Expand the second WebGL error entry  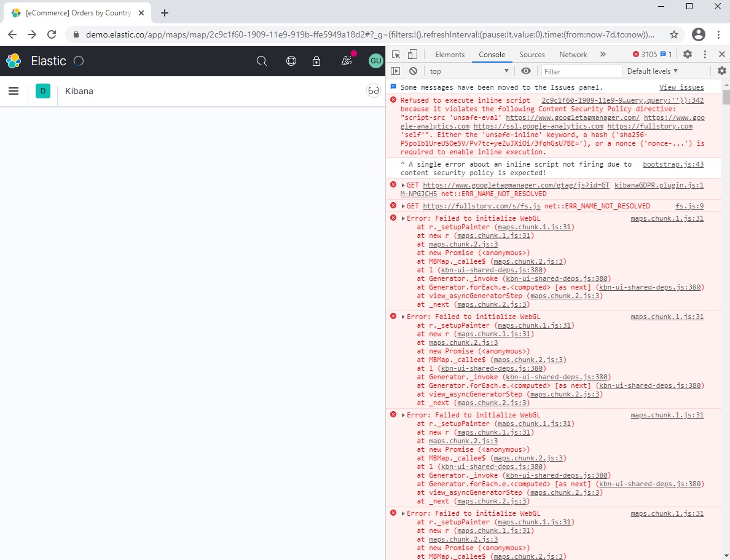[x=403, y=317]
